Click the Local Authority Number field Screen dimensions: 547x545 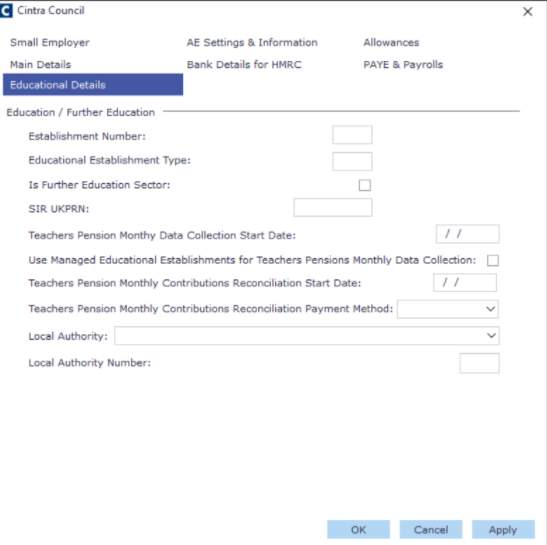[x=479, y=363]
